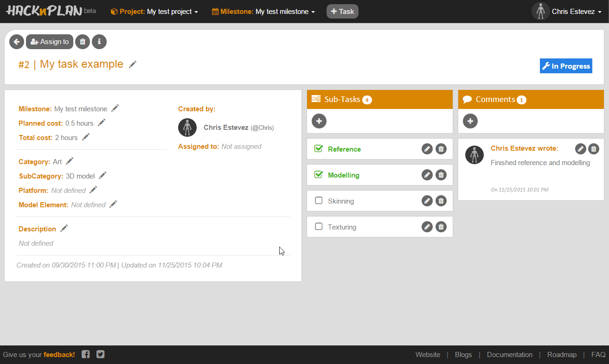This screenshot has width=609, height=364.
Task: Open the Documentation footer link
Action: (x=509, y=355)
